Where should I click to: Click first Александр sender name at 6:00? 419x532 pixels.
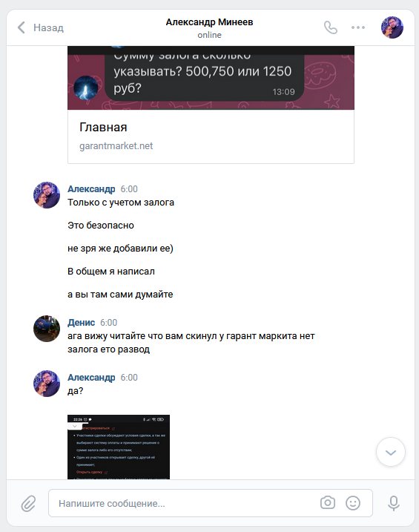click(91, 189)
